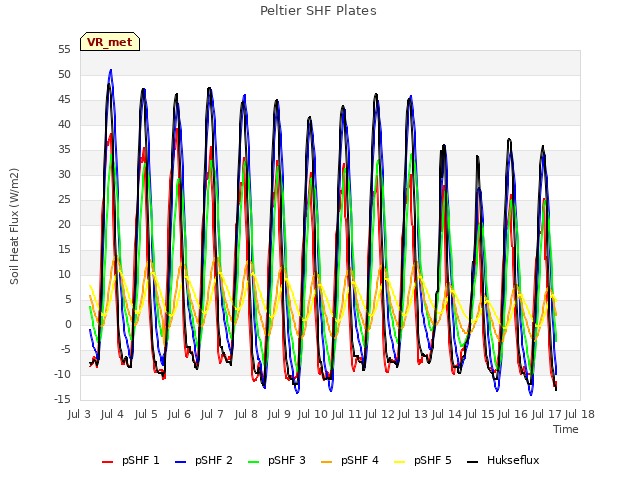Click the Jul 10 x-axis label
Screen dimensions: 640x480
tap(313, 414)
